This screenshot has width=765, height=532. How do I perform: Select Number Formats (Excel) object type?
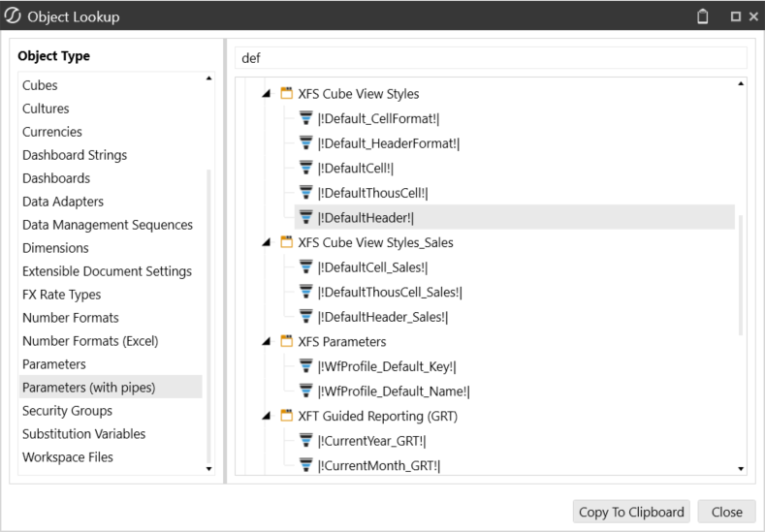[x=90, y=341]
